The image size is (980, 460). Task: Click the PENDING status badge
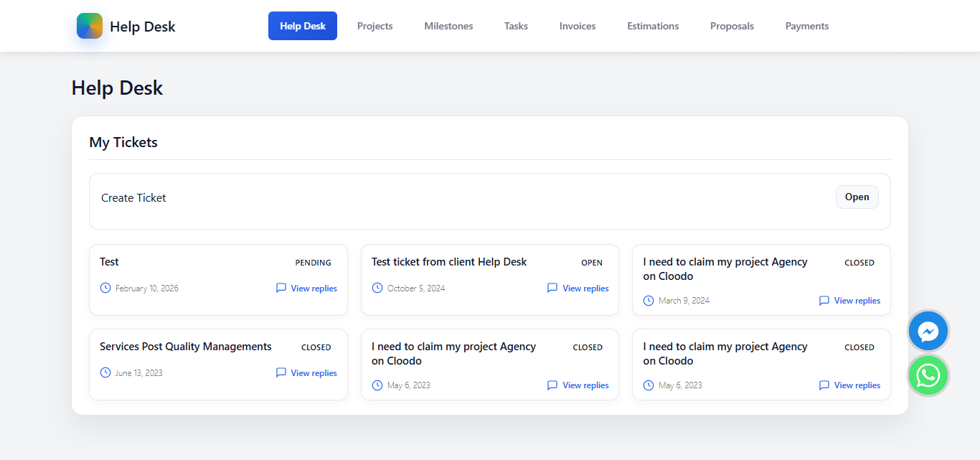tap(314, 263)
